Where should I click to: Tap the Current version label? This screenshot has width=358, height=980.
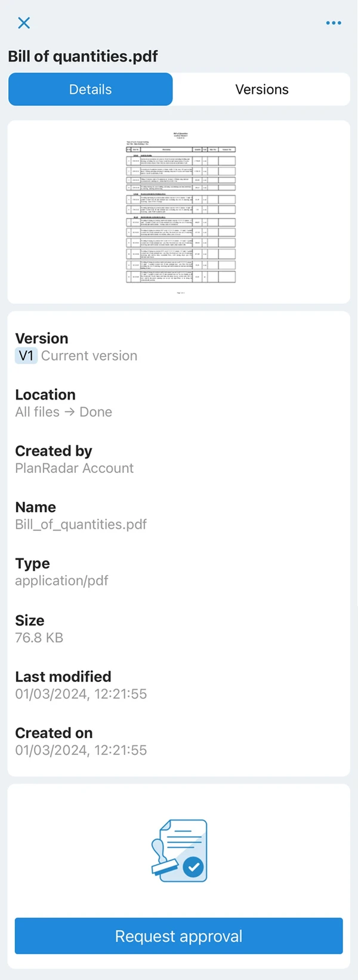pyautogui.click(x=89, y=356)
